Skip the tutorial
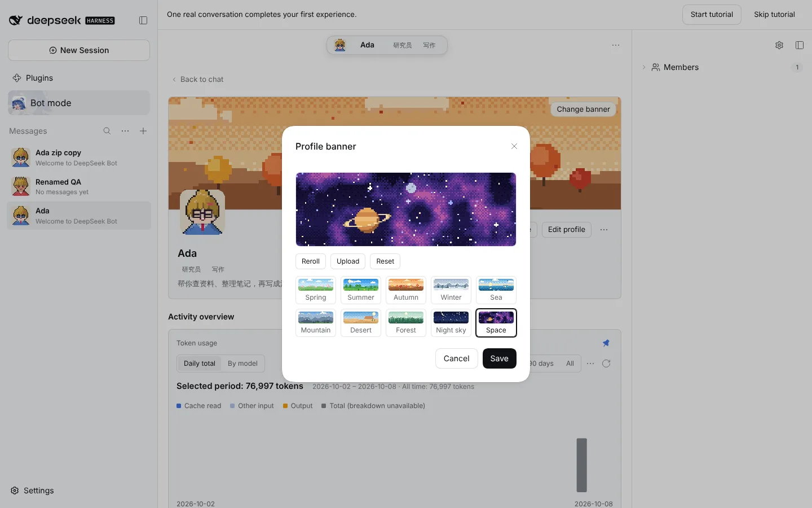The image size is (812, 508). pos(774,15)
